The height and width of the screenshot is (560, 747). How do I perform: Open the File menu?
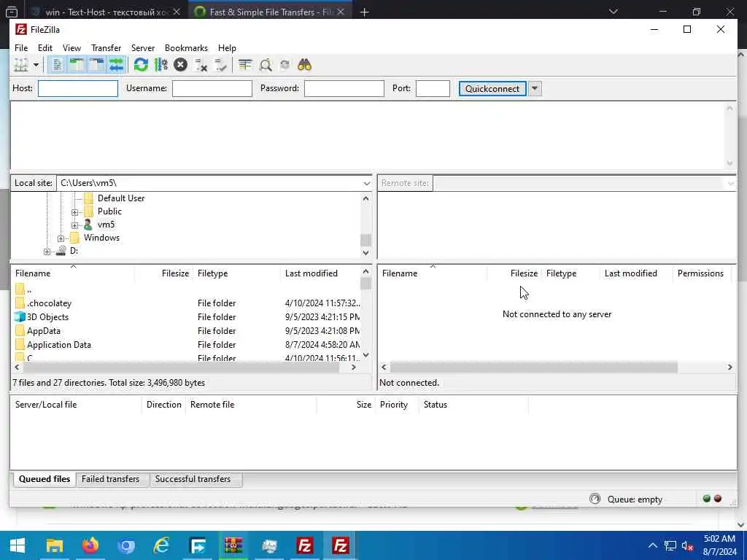click(x=21, y=48)
